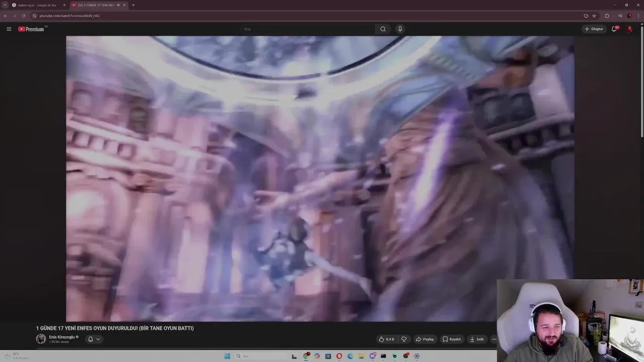This screenshot has height=362, width=644.
Task: Save the video using Kaydet
Action: point(452,339)
